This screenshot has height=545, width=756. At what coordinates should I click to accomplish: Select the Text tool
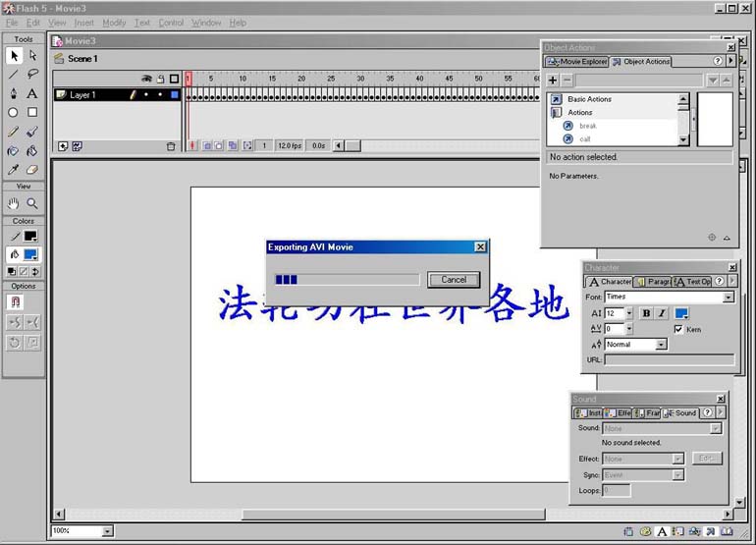tap(32, 93)
